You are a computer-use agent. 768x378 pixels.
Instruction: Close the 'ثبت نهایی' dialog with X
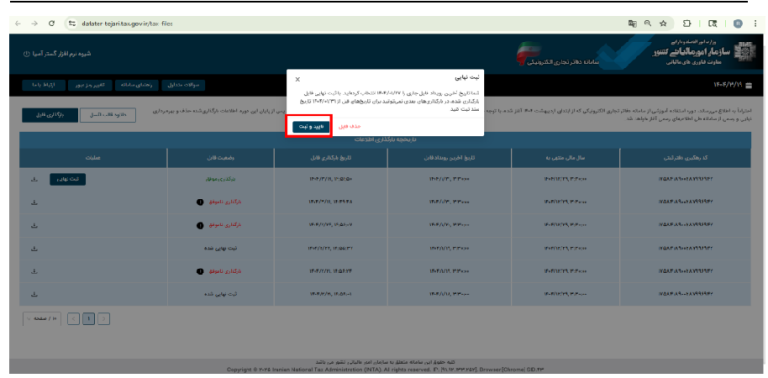298,79
